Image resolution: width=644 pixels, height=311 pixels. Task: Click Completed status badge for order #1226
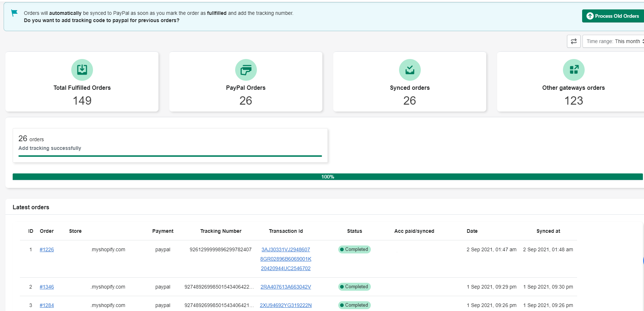[355, 249]
